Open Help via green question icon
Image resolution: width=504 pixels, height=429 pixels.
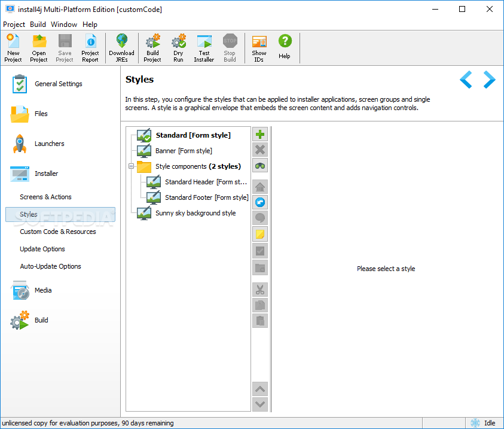[285, 48]
